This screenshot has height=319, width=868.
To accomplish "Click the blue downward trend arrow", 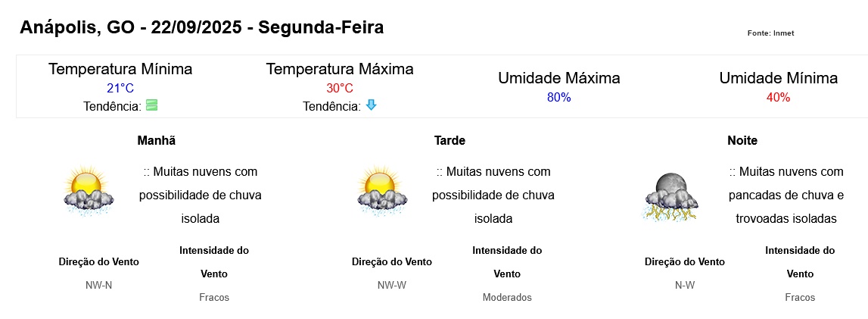I will (371, 105).
